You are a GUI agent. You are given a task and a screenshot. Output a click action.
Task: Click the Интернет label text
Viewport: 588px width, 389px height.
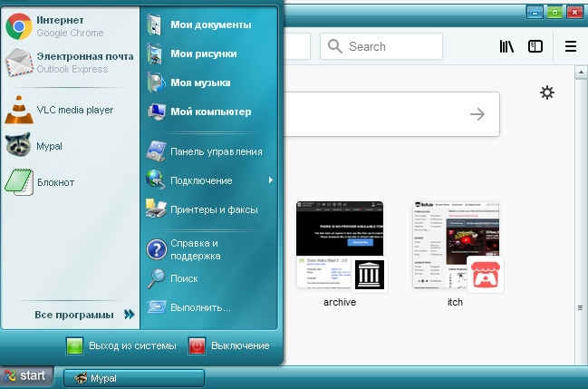[60, 20]
